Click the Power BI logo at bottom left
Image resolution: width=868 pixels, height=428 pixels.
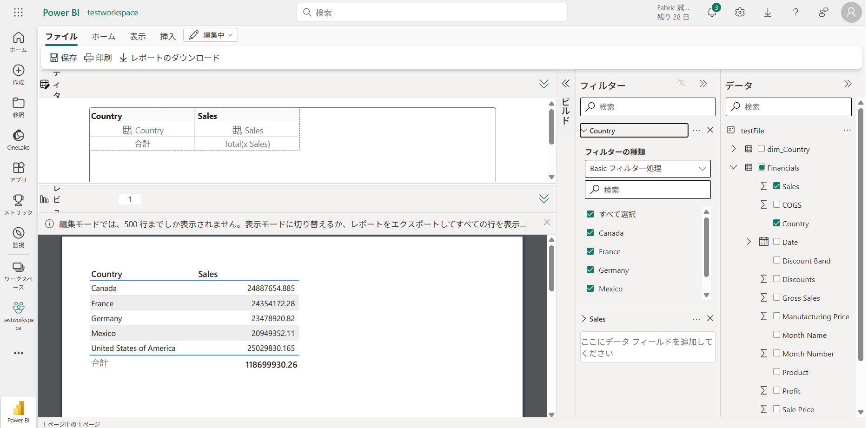[19, 412]
